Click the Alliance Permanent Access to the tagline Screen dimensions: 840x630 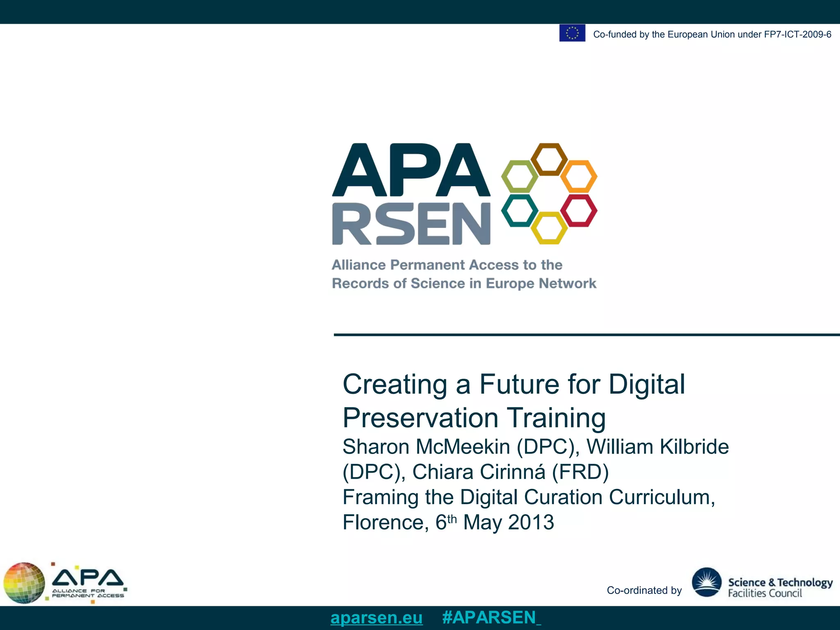pyautogui.click(x=447, y=265)
